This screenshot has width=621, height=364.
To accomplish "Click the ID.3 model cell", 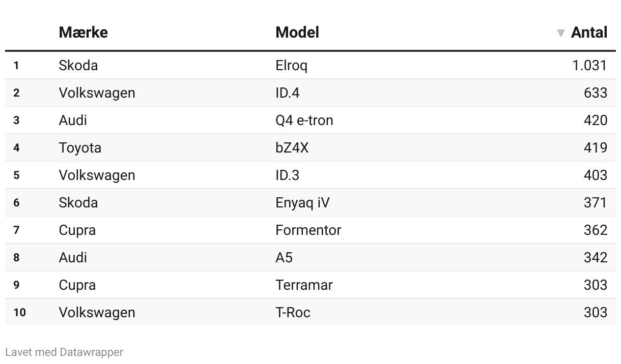I will point(288,175).
